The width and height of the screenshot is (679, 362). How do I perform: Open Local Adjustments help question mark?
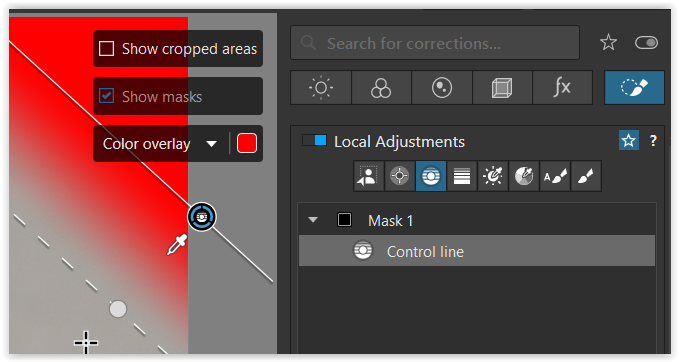click(653, 141)
